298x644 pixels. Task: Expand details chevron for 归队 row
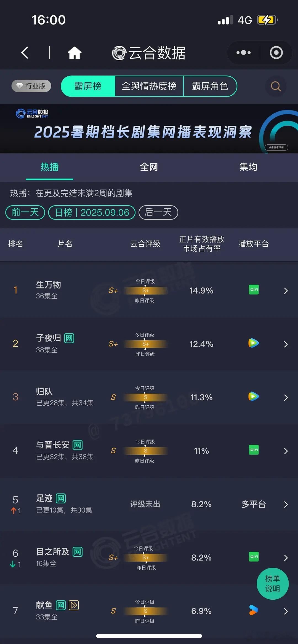286,397
